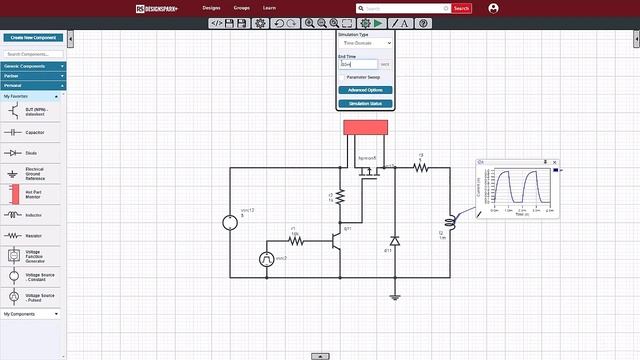
Task: Select the Electrical Ground Reference component
Action: point(31,173)
